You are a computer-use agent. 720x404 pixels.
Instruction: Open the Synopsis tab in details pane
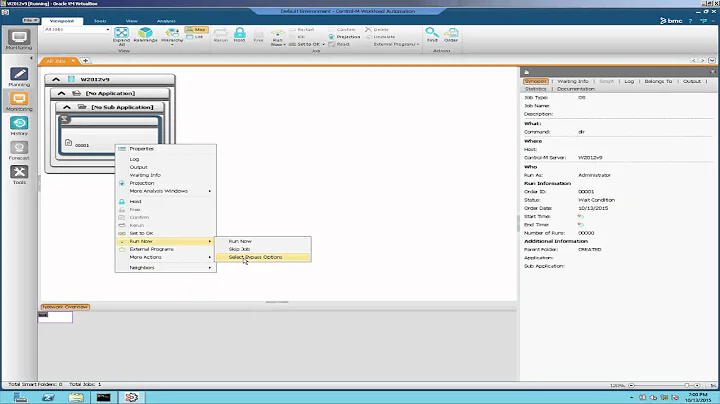pos(535,81)
